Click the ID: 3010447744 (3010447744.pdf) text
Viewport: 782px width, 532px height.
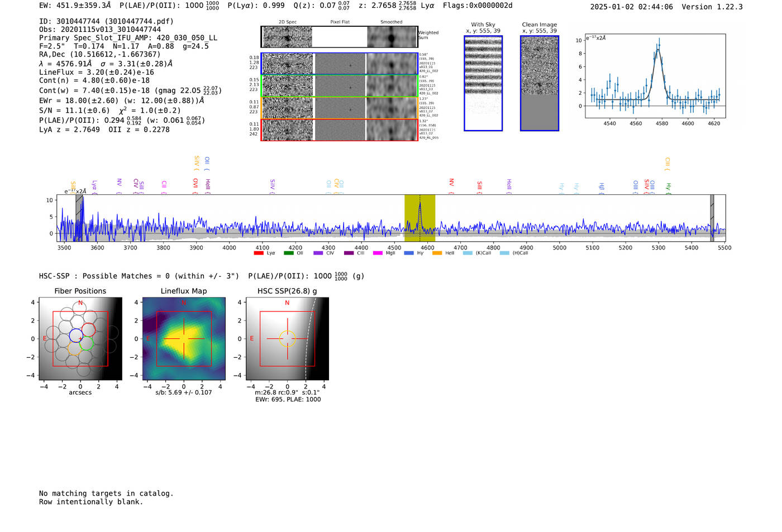point(106,21)
